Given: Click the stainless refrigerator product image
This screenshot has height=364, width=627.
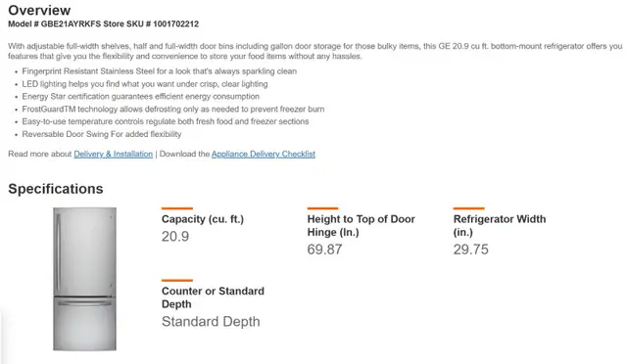Looking at the screenshot, I should click(85, 279).
